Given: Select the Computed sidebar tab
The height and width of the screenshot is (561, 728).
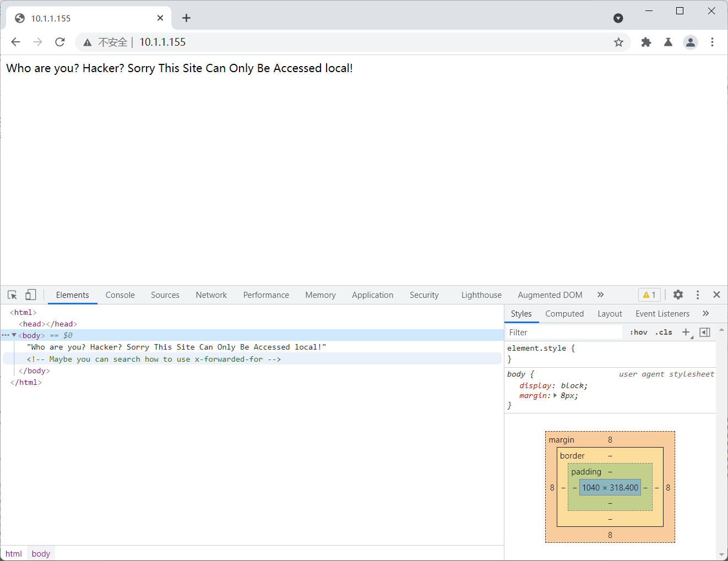Looking at the screenshot, I should 564,314.
